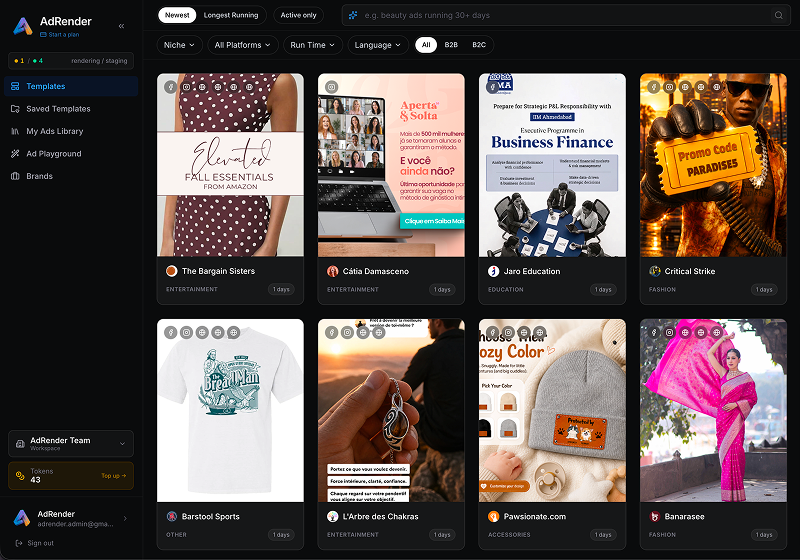Click the Facebook icon on The Bargain Sisters card
The height and width of the screenshot is (560, 800).
pos(171,87)
